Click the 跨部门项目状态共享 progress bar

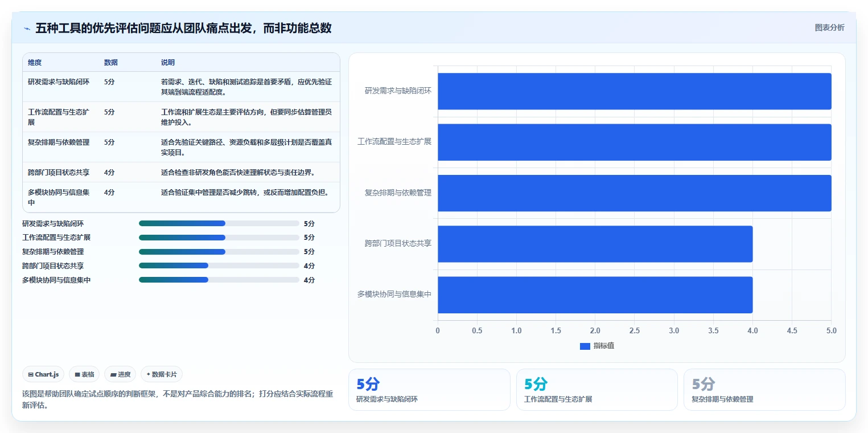point(219,265)
